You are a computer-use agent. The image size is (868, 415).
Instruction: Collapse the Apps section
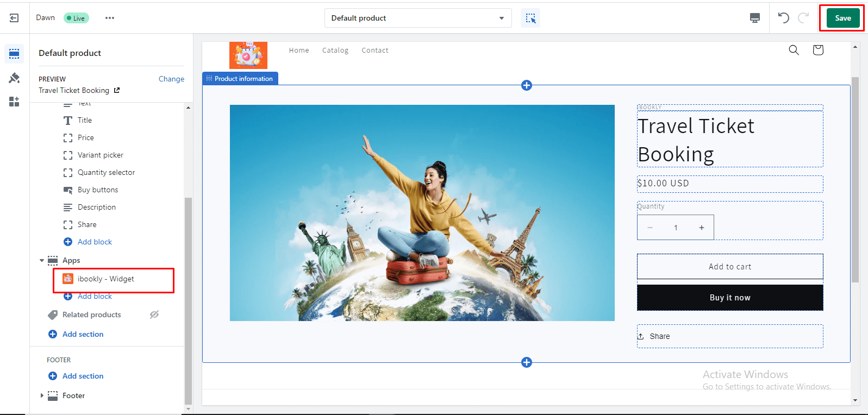[x=42, y=260]
